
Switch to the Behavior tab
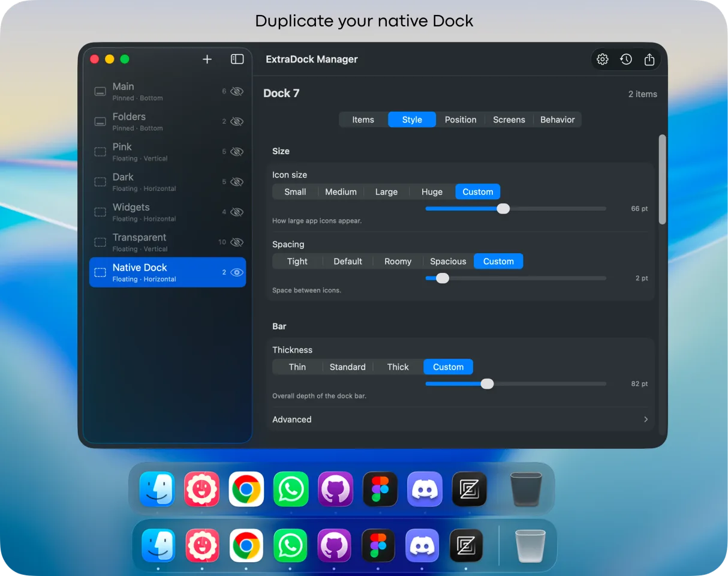[x=558, y=119]
